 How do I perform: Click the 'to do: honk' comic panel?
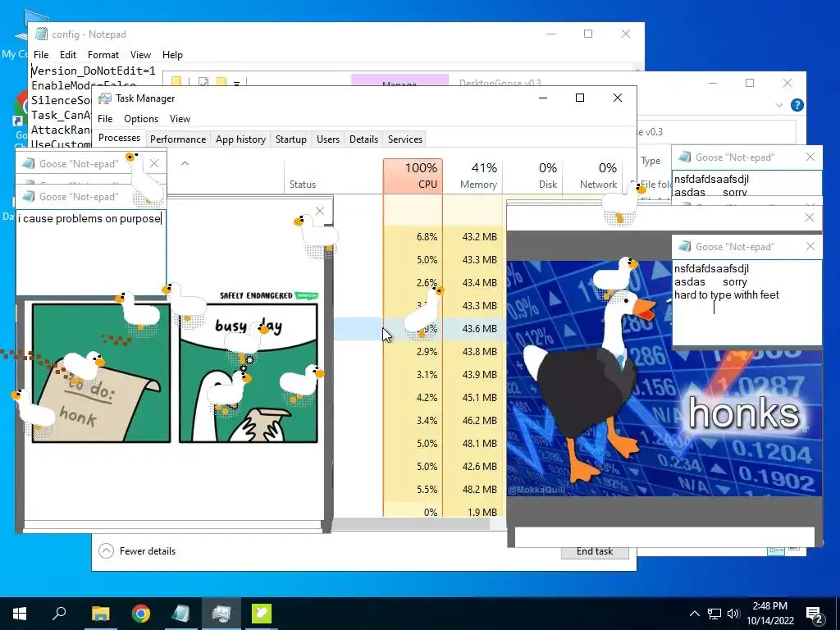click(101, 373)
